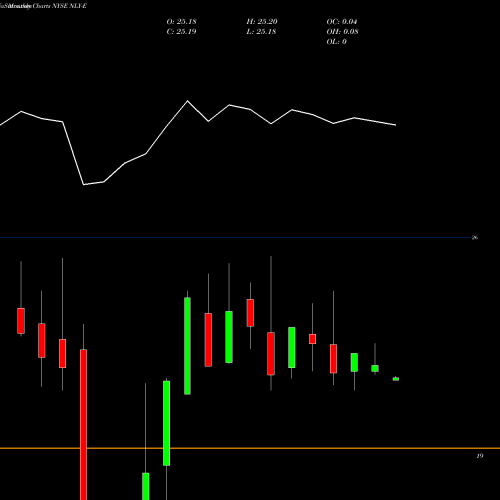Click the OC: 0.04 reading
Image resolution: width=500 pixels, height=500 pixels.
tap(342, 22)
